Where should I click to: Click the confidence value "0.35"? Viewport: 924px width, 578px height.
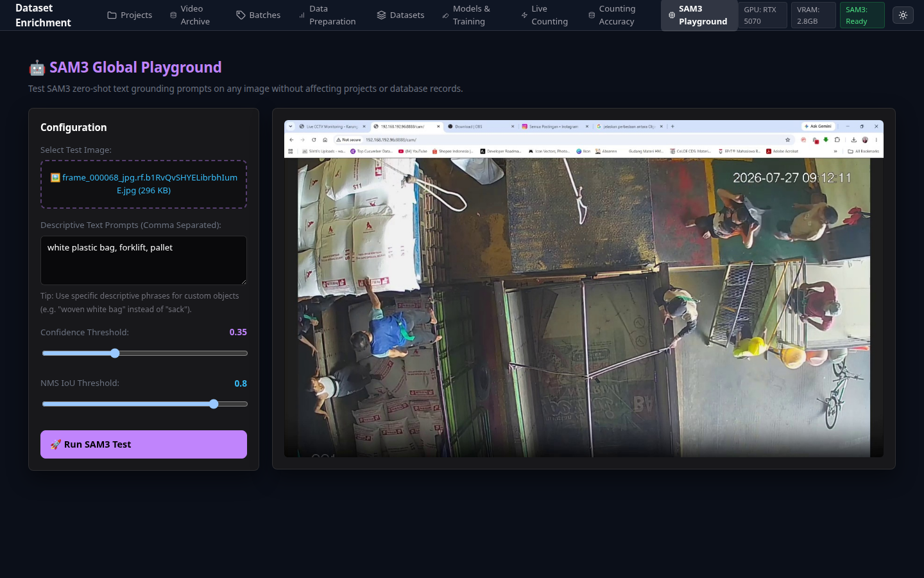point(238,332)
